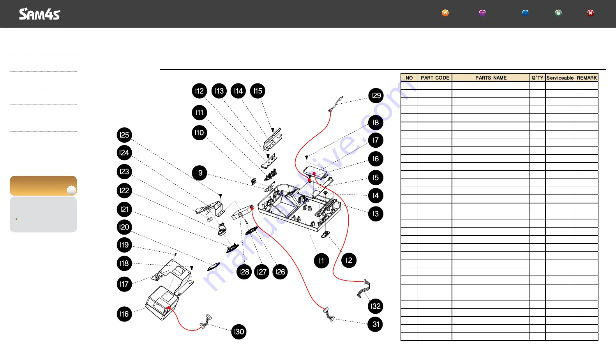Select part callout I22
Screen dimensions: 616x364
click(124, 191)
